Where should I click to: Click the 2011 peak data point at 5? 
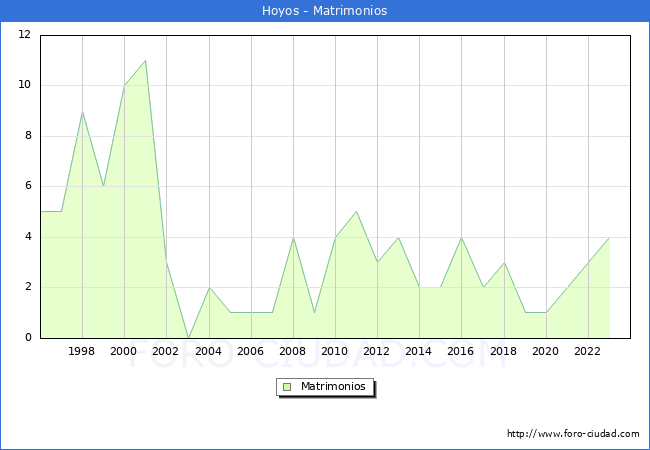point(357,212)
